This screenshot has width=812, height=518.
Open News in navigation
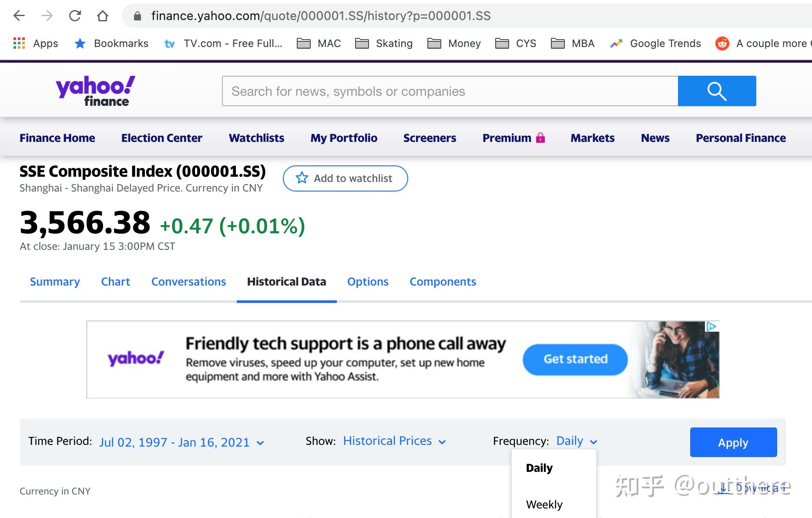(655, 138)
